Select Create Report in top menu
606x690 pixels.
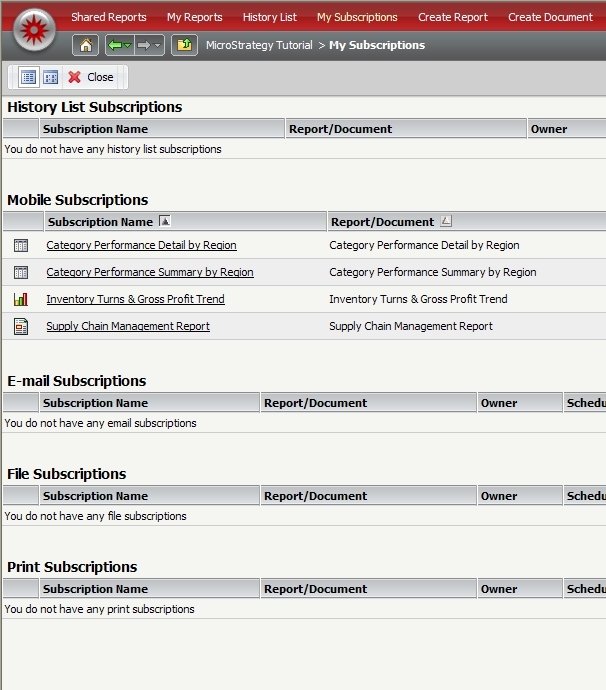click(453, 17)
